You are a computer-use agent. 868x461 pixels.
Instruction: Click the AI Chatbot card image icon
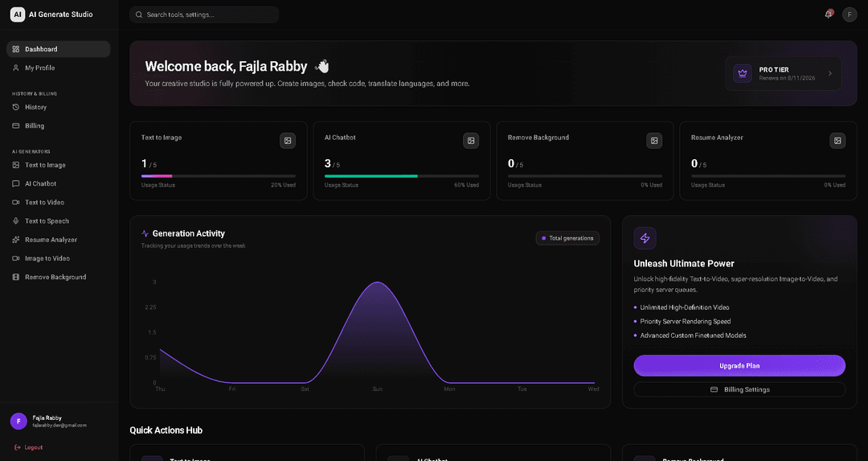pos(471,141)
